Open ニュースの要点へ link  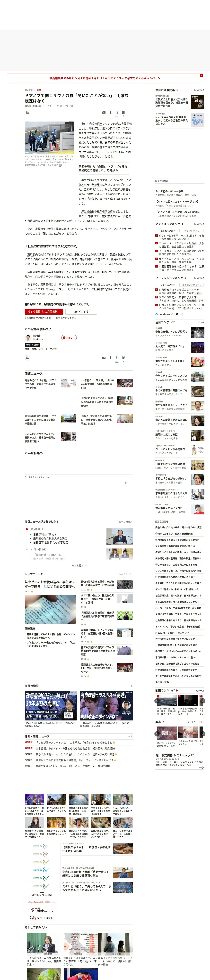(x=125, y=522)
